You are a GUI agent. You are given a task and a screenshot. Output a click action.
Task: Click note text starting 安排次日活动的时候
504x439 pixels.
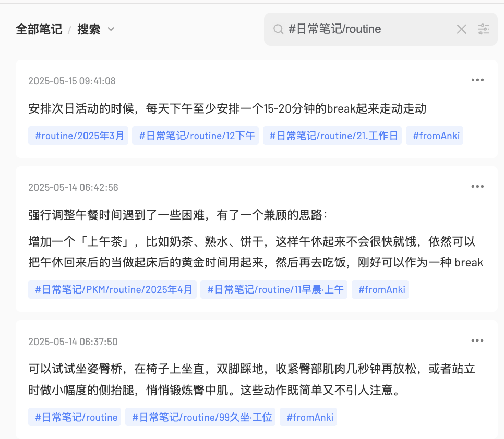point(227,108)
